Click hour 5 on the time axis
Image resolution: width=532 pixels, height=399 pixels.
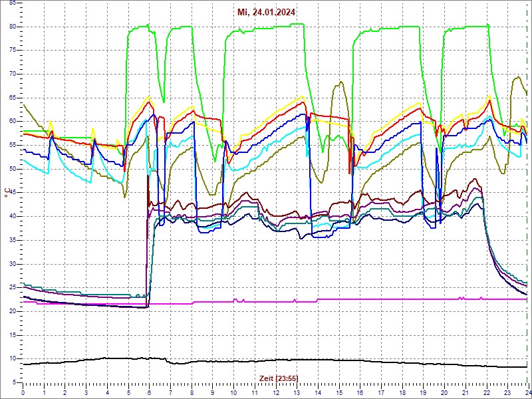[x=128, y=392]
